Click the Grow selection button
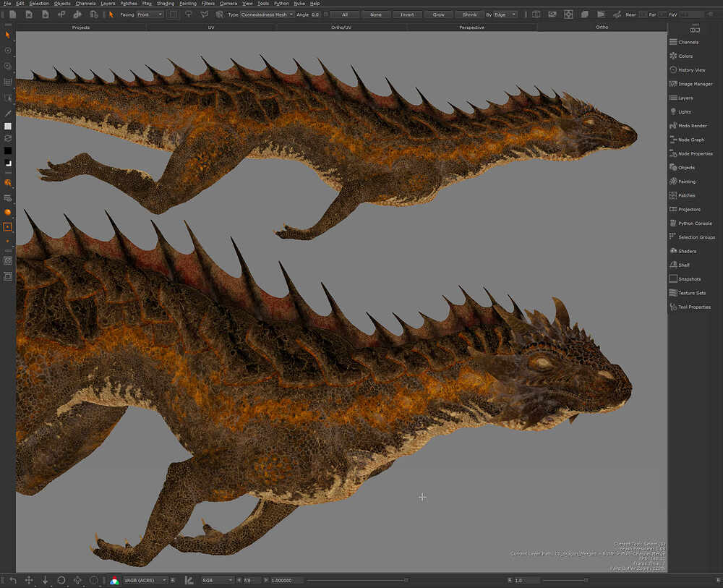The width and height of the screenshot is (723, 588). tap(439, 14)
